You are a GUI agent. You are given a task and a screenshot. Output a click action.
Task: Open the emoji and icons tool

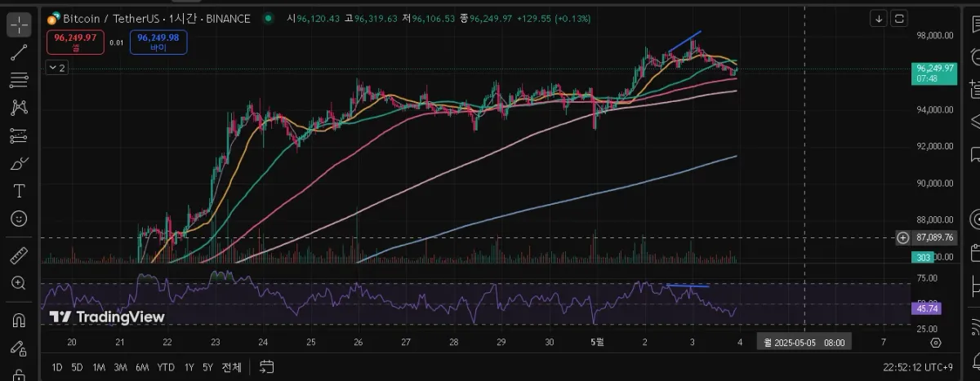click(19, 219)
